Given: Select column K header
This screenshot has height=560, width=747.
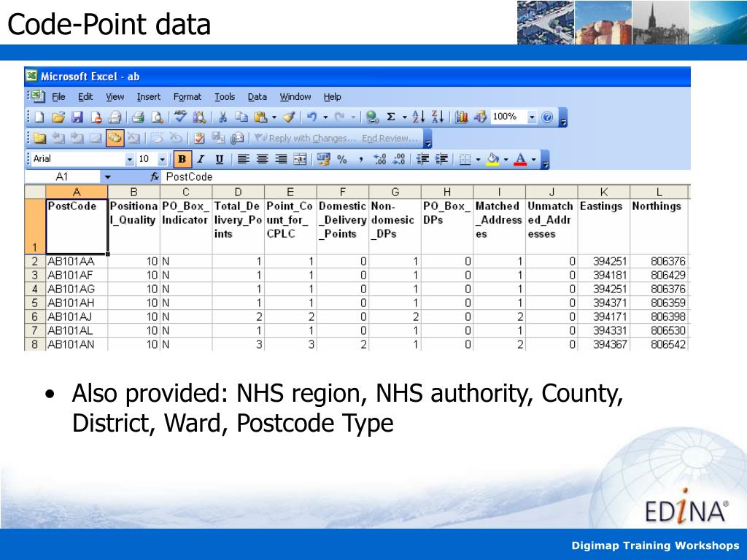Looking at the screenshot, I should 603,192.
